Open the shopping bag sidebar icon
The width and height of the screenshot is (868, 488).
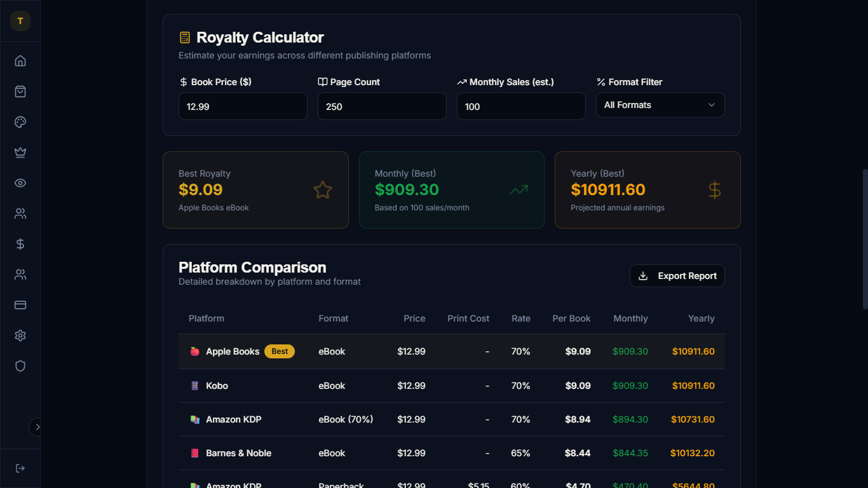20,91
